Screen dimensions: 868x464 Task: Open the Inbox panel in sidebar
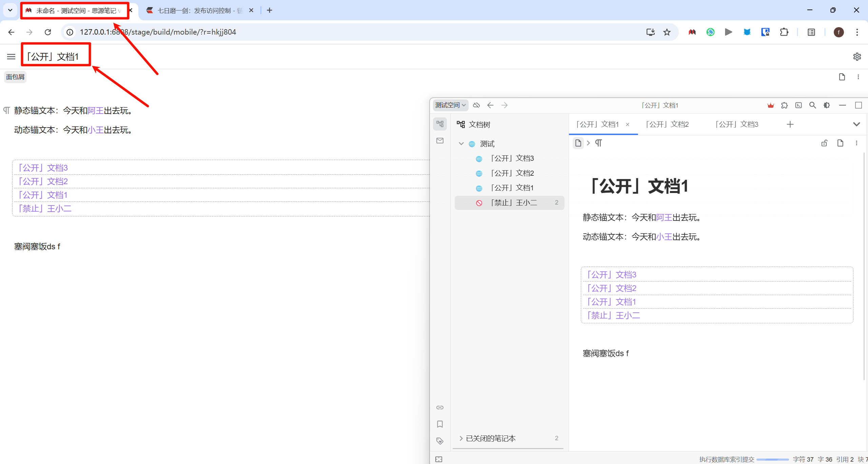tap(440, 141)
